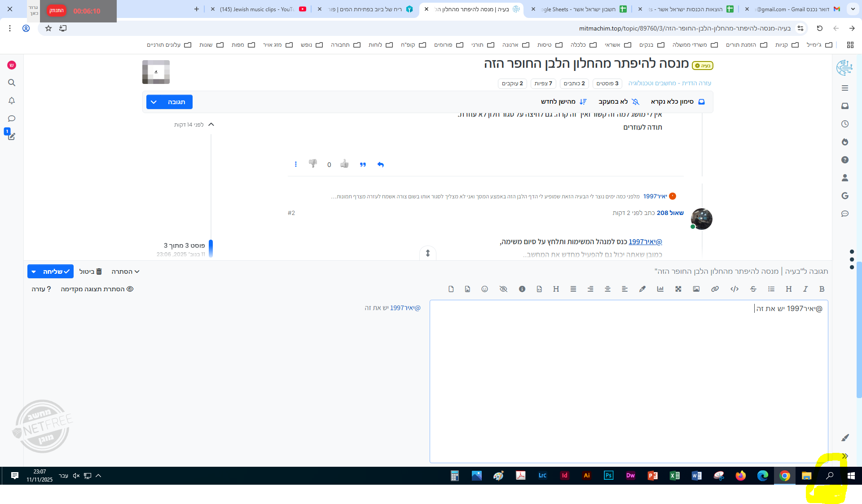
Task: Expand the blue Reply (תגובה) dropdown button
Action: 154,102
